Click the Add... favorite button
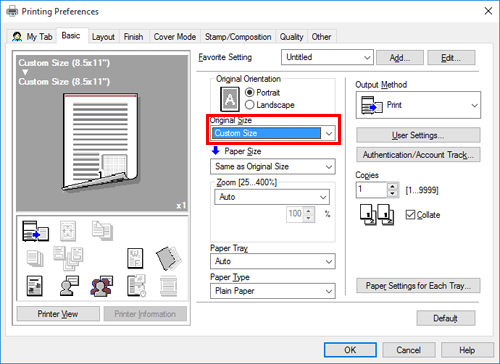500x364 pixels. point(400,58)
